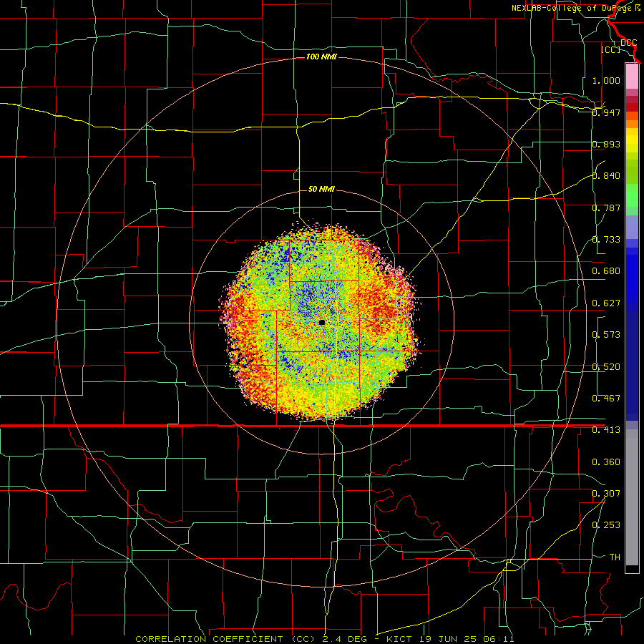644x644 pixels.
Task: Select the 0.307 scale value
Action: click(x=606, y=494)
